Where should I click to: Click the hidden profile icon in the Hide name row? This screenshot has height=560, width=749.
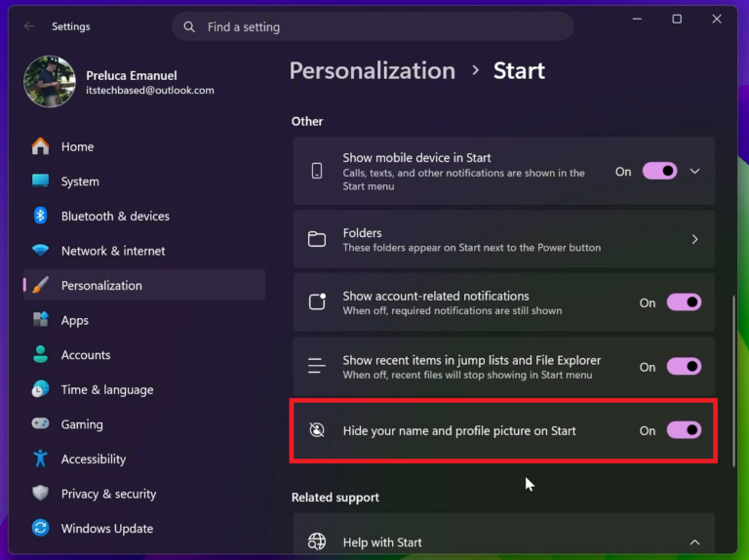click(317, 430)
